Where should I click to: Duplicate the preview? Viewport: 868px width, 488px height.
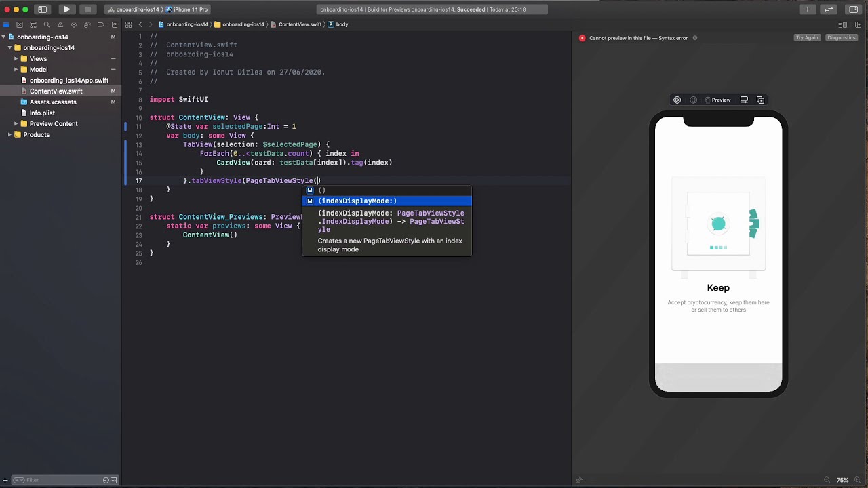point(760,100)
